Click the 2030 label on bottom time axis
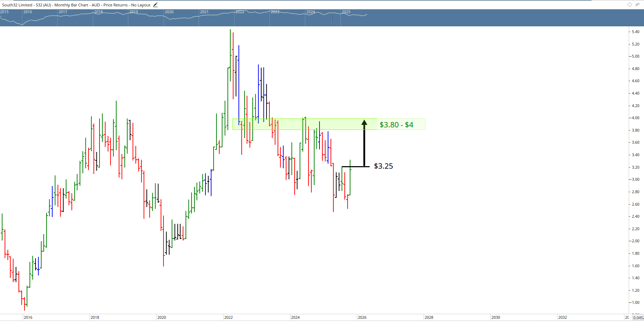This screenshot has height=322, width=644. (495, 317)
